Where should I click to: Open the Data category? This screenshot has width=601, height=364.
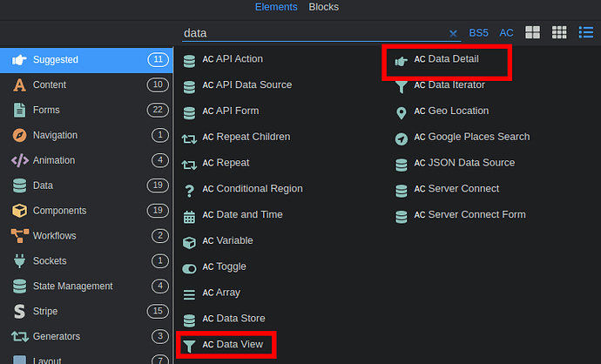click(x=86, y=185)
